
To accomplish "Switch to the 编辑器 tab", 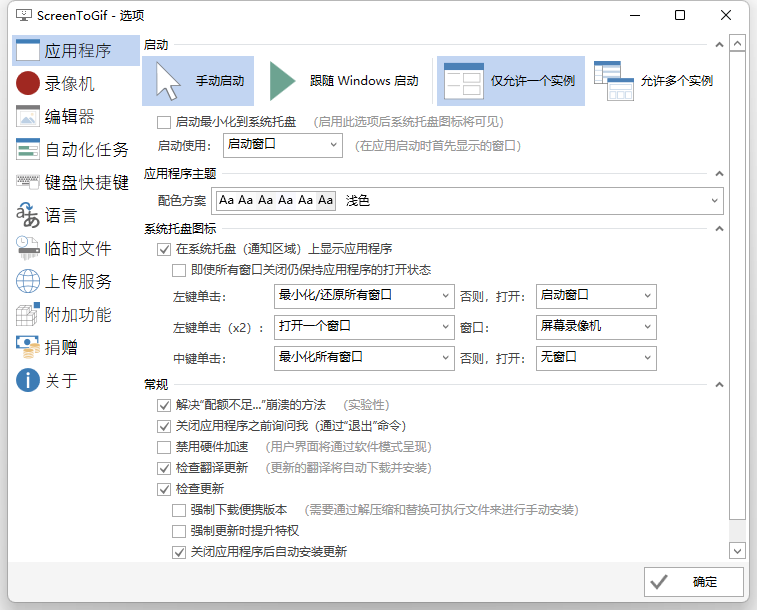I will coord(76,116).
